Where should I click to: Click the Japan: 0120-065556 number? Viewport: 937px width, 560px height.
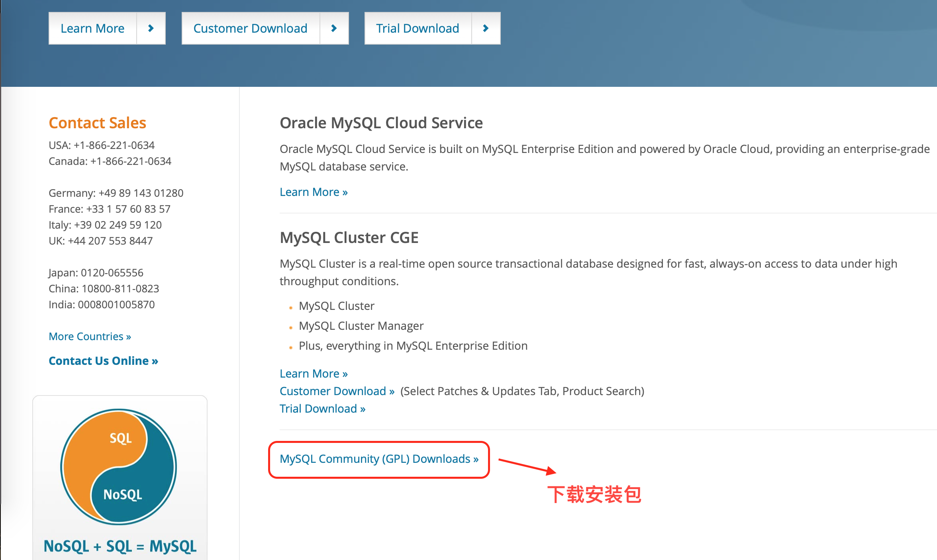click(96, 273)
